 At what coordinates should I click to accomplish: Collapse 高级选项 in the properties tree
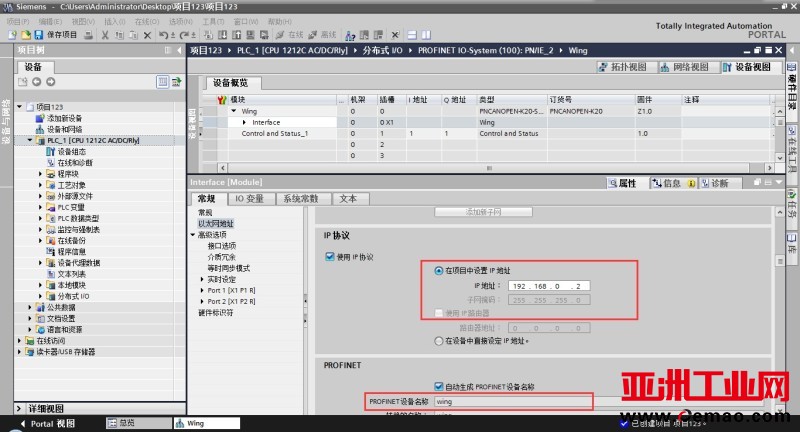[193, 235]
